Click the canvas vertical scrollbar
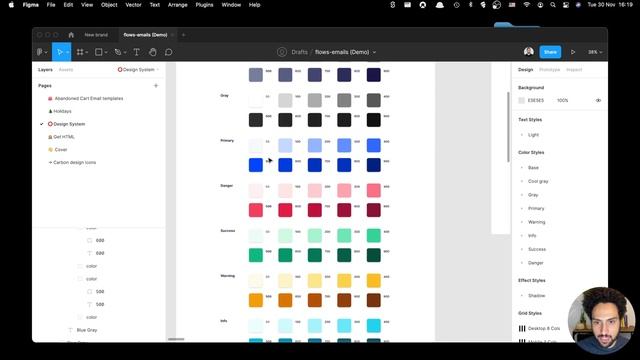 (508, 127)
